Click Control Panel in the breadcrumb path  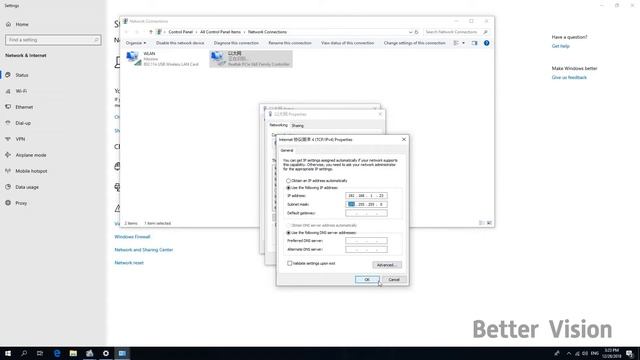pos(180,32)
